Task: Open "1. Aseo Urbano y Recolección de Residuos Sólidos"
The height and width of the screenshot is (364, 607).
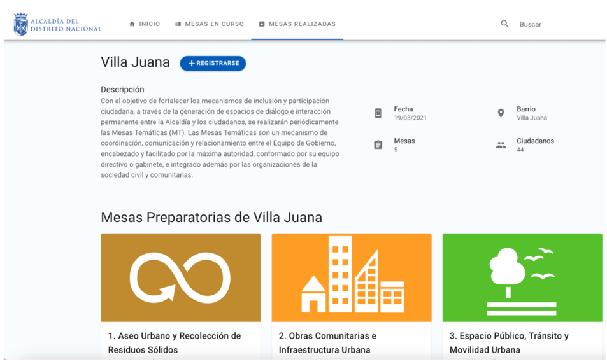Action: coord(175,343)
